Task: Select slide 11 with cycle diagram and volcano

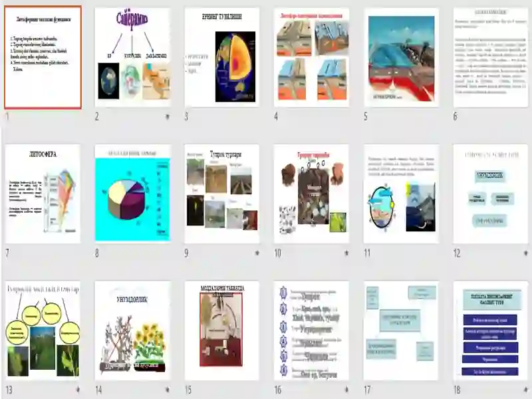Action: [401, 194]
